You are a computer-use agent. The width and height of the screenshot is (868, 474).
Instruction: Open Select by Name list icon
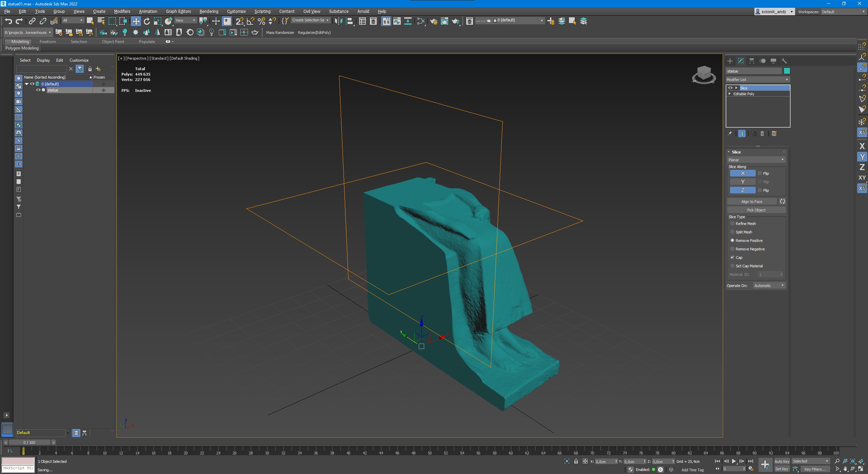pos(101,21)
